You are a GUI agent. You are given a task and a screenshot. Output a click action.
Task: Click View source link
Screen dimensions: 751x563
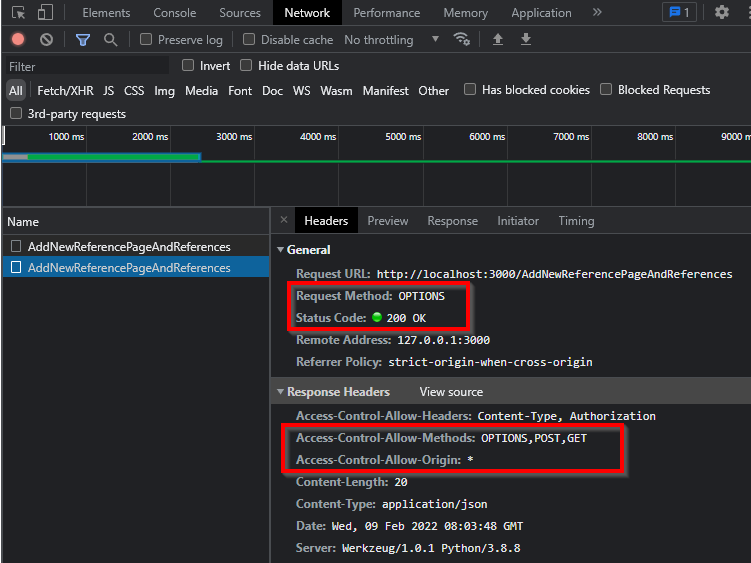(451, 391)
